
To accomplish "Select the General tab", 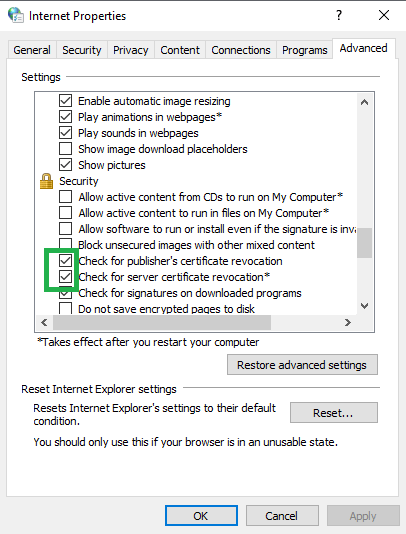I will pos(32,50).
